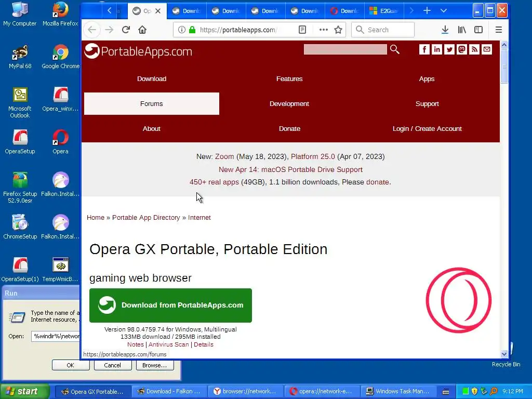Open Forums menu item
This screenshot has width=532, height=399.
(x=152, y=104)
